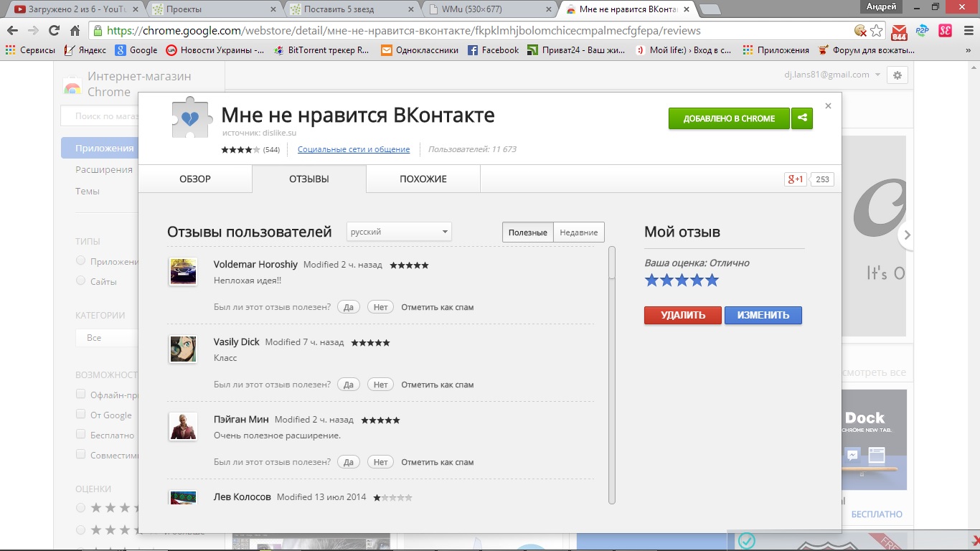The width and height of the screenshot is (980, 551).
Task: Reload the page with the refresh icon
Action: tap(54, 31)
